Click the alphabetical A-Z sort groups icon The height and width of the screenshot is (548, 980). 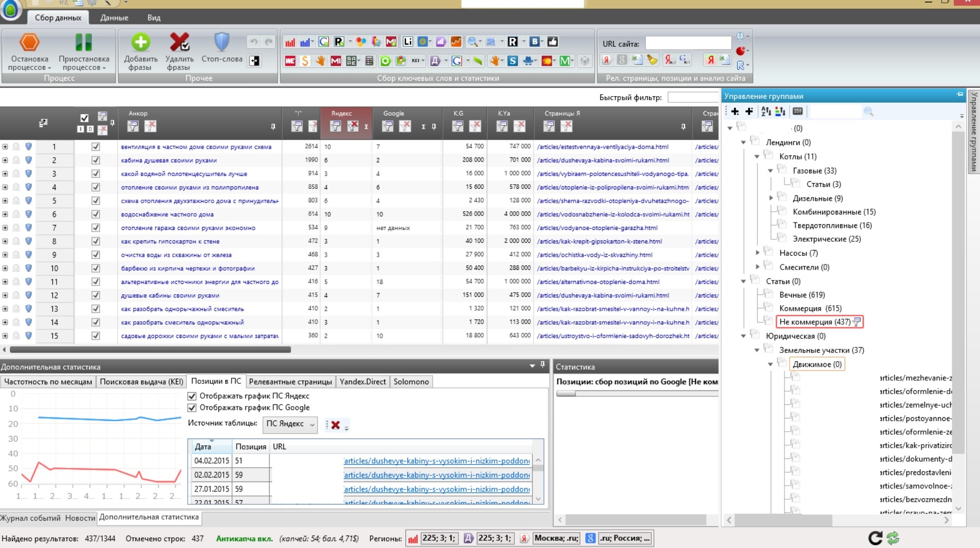pyautogui.click(x=766, y=111)
